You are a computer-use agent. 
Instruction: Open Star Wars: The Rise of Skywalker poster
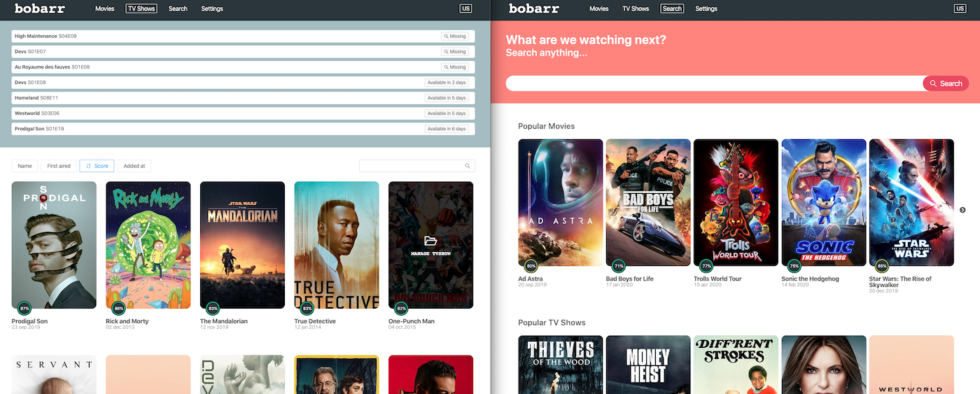coord(911,202)
